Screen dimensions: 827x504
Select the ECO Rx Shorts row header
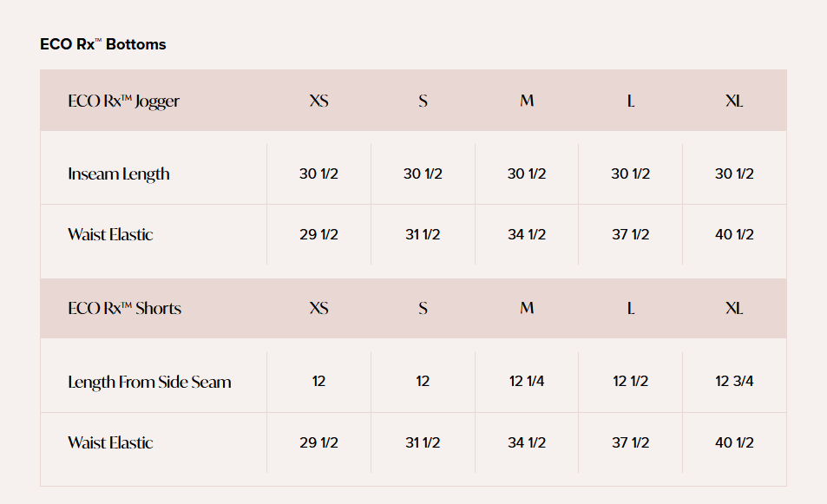[x=124, y=308]
